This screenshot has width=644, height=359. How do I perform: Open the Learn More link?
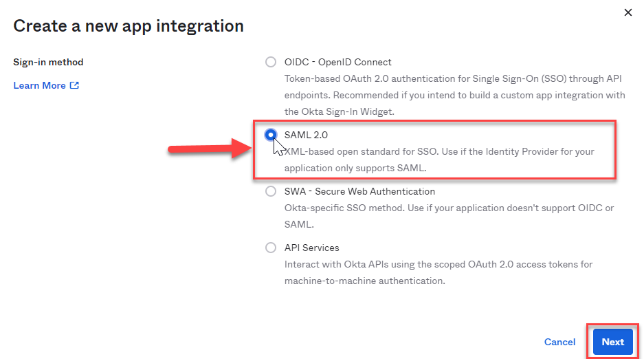click(40, 86)
